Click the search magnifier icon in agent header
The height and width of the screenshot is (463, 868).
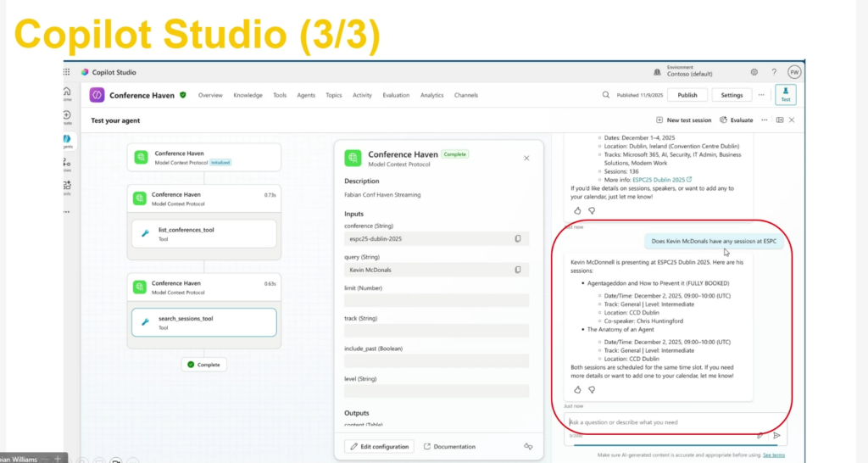605,95
